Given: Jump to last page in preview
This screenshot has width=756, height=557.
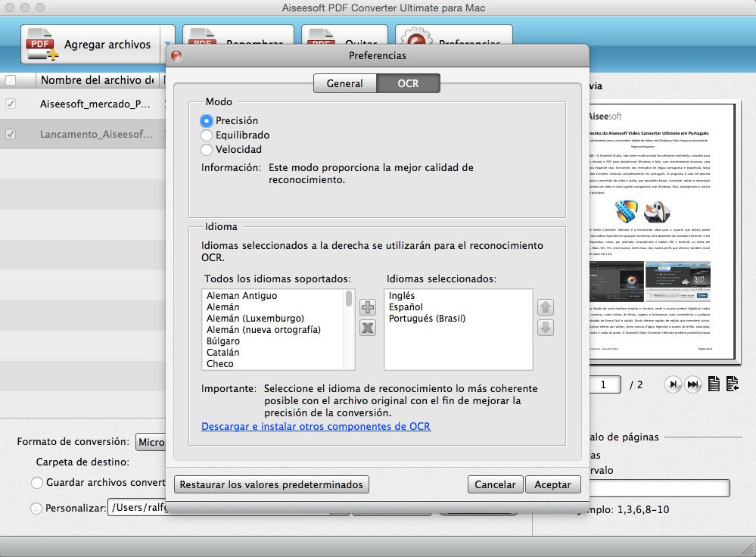Looking at the screenshot, I should point(693,384).
